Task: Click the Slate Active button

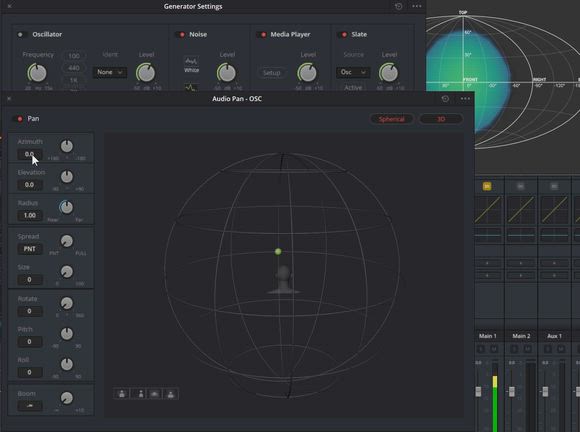Action: [353, 87]
